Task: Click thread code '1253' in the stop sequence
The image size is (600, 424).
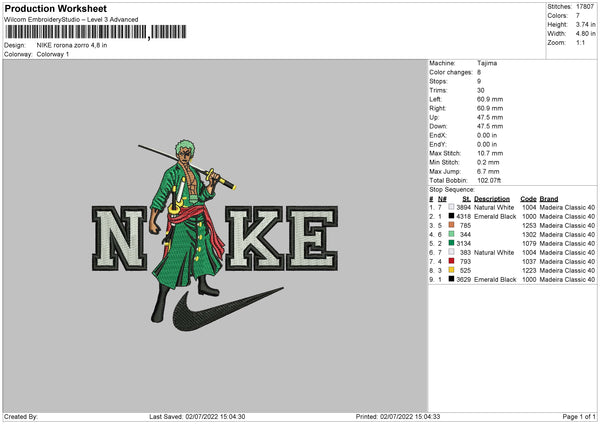Action: tap(529, 225)
